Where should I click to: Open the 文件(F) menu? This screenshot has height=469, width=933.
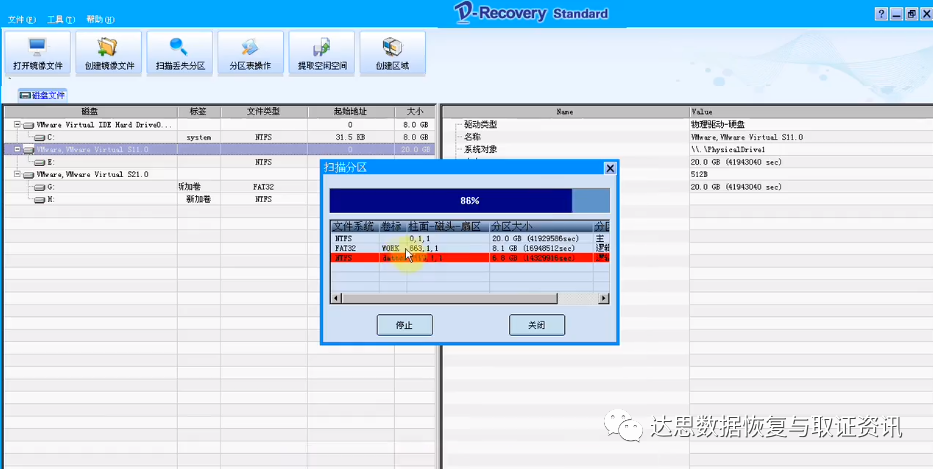tap(21, 20)
